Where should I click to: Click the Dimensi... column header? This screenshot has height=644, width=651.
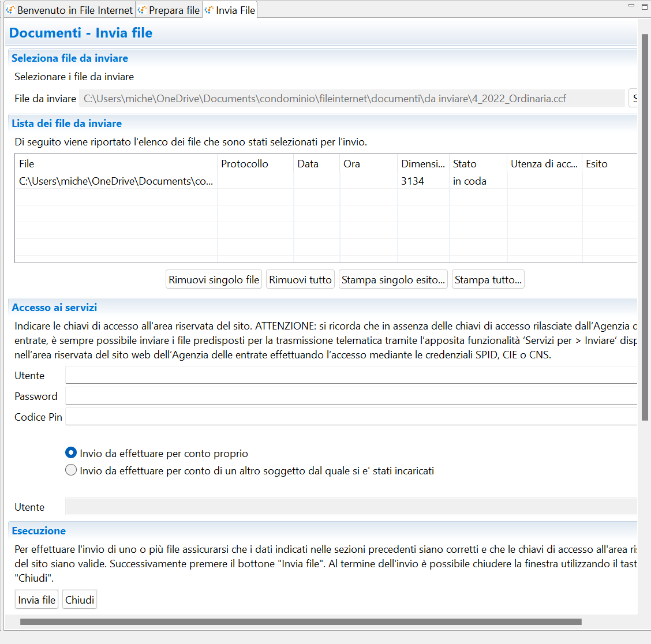point(424,163)
